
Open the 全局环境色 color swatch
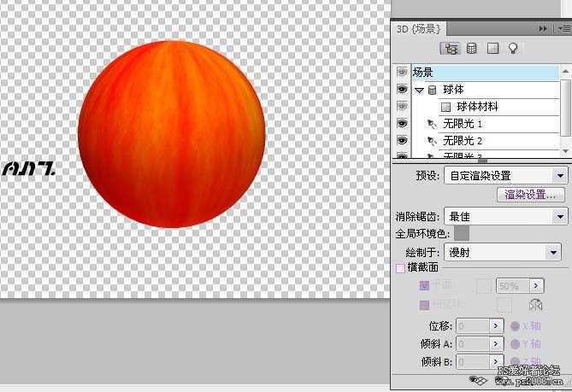[462, 233]
